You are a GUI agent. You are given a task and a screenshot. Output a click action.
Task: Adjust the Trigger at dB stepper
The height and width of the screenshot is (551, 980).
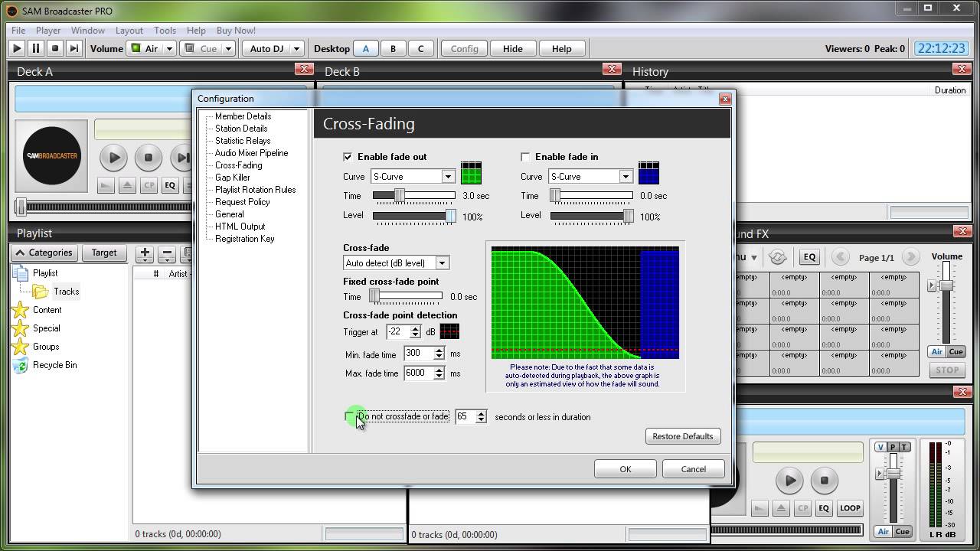click(x=415, y=331)
